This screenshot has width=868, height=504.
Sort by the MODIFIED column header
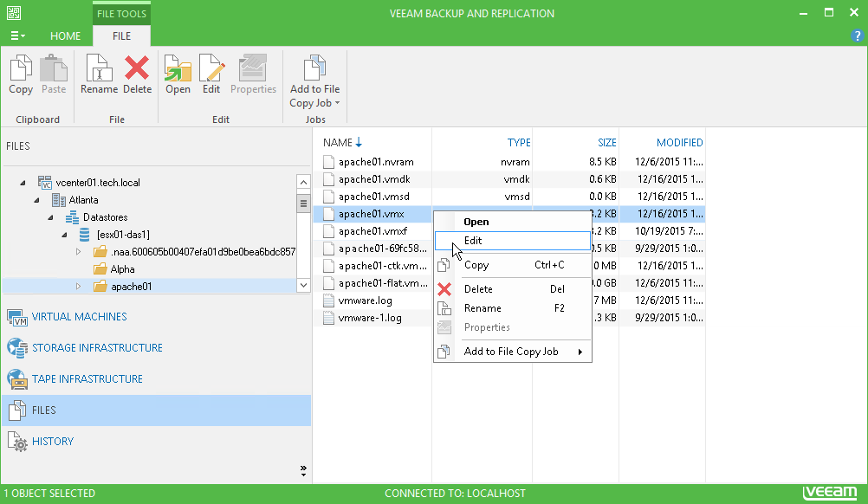[x=679, y=143]
